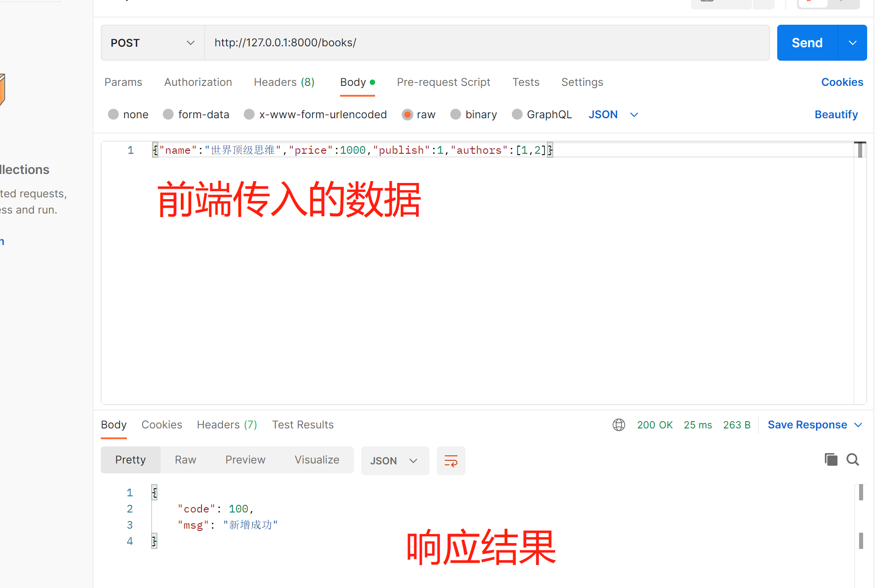Click the request URL input field

coord(486,43)
